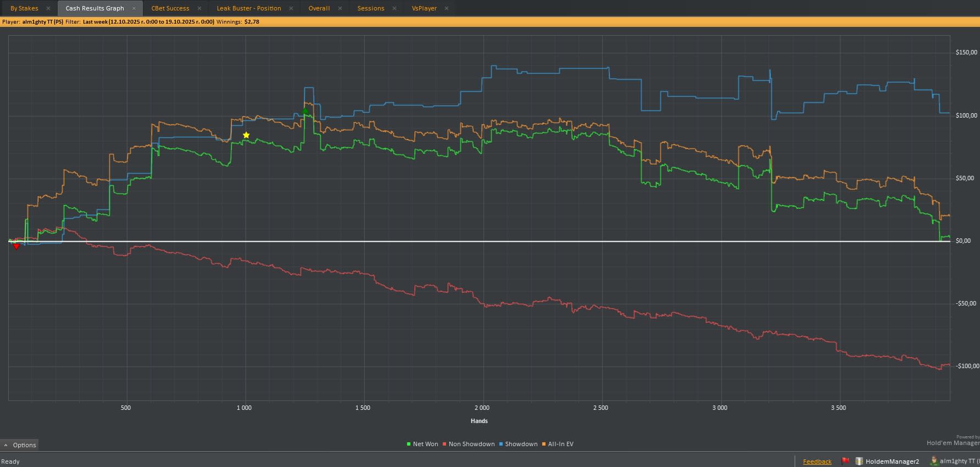The image size is (980, 467).
Task: Switch to the CBet Success tab
Action: point(170,8)
